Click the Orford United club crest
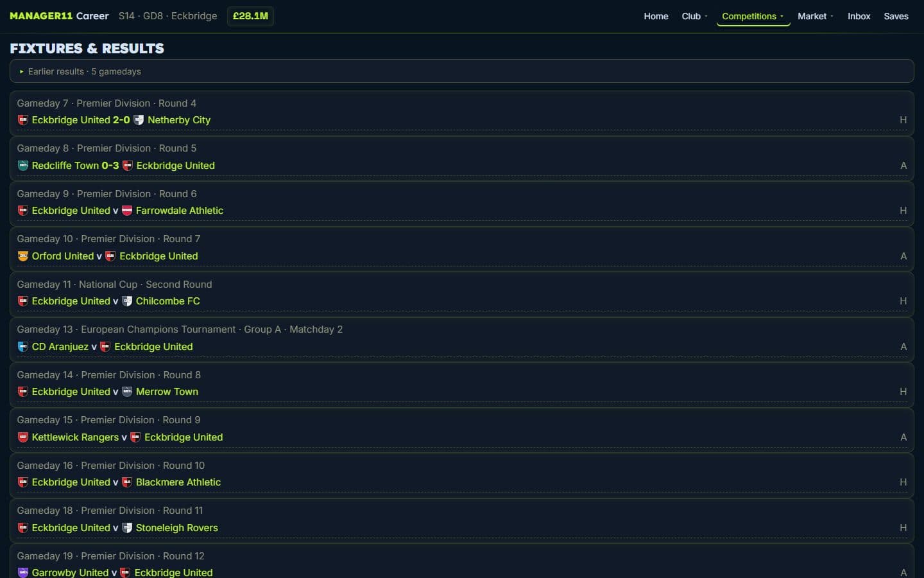Screen dimensions: 924x578 tap(23, 256)
